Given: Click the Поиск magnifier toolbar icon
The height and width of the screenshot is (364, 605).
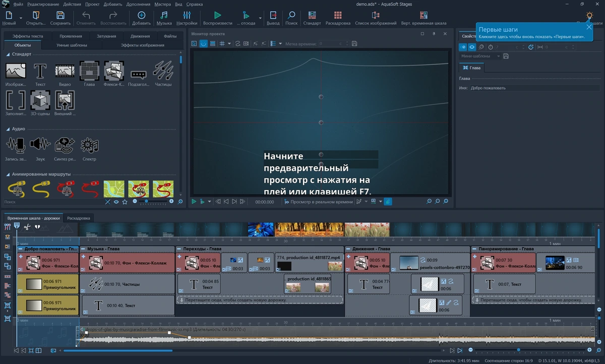Looking at the screenshot, I should 291,18.
